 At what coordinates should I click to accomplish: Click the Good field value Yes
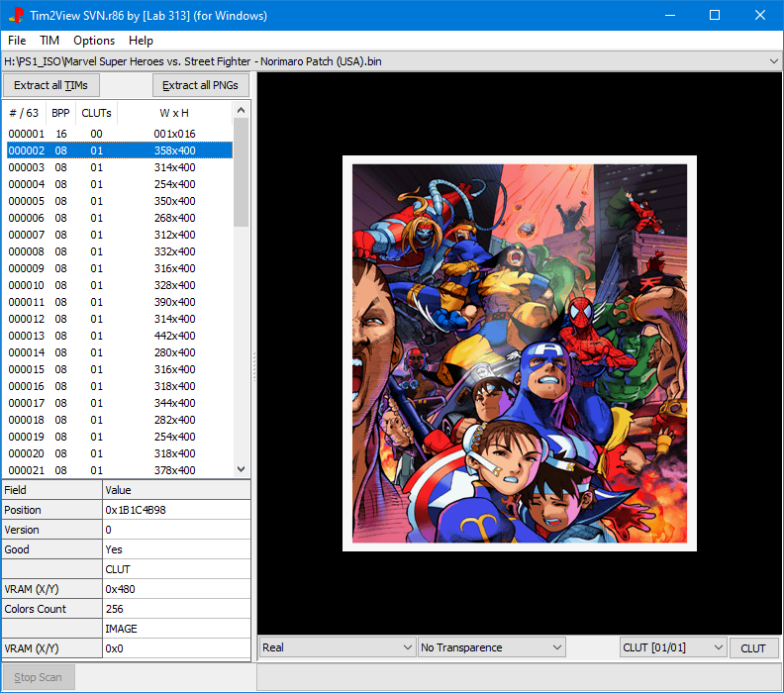point(176,549)
